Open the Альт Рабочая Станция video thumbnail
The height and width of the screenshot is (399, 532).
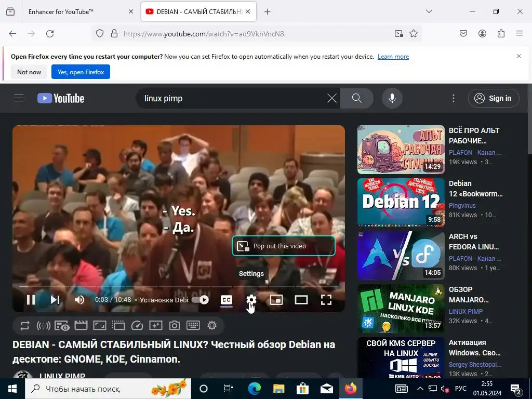point(401,150)
